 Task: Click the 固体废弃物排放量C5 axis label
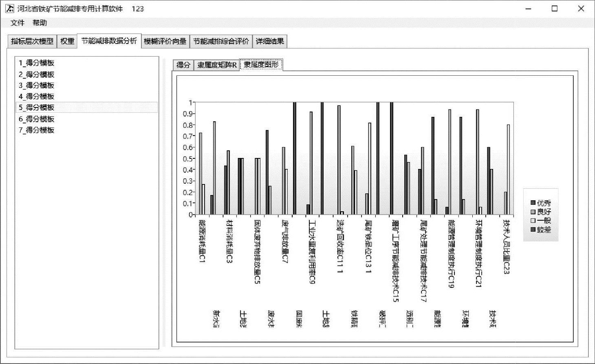pos(257,251)
